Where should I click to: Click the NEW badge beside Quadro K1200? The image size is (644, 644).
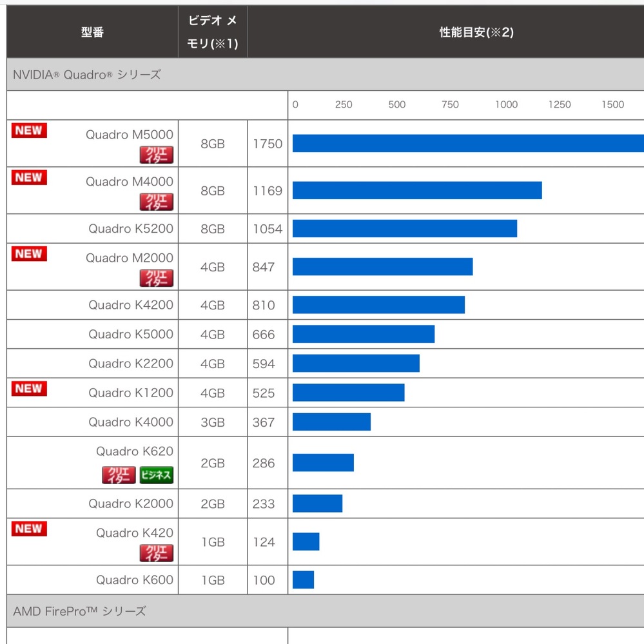(x=29, y=388)
